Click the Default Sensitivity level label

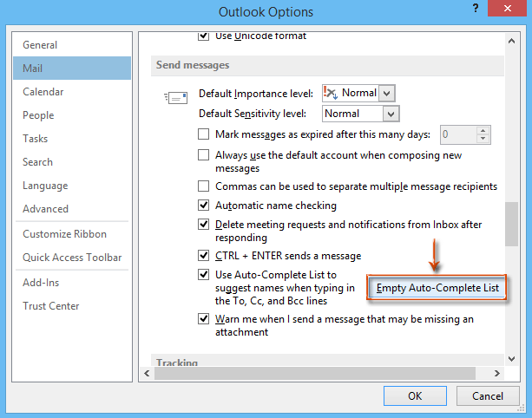(253, 114)
